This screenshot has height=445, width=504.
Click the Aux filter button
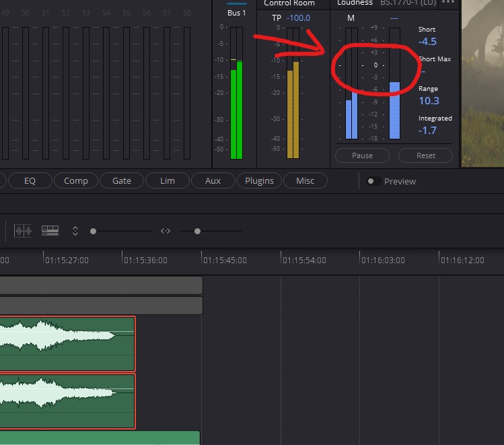click(213, 180)
